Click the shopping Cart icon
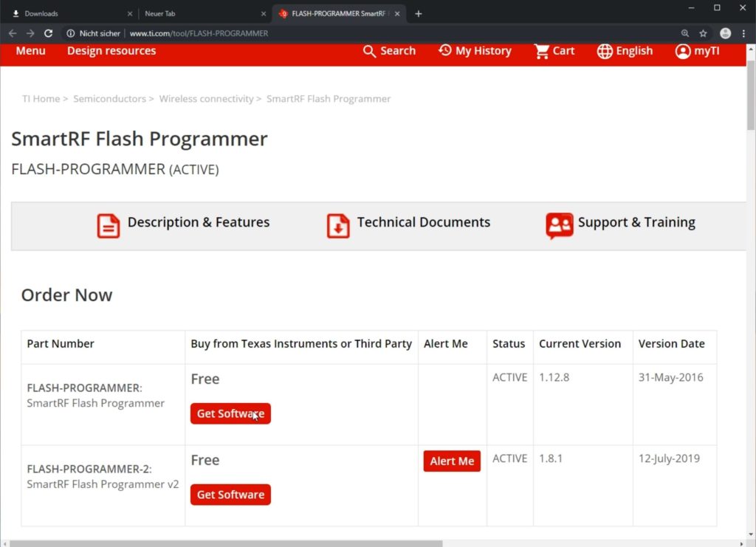This screenshot has height=547, width=756. 541,51
